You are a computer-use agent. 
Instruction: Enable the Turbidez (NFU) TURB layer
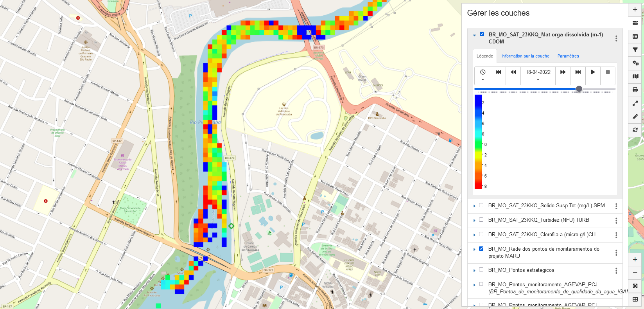point(481,220)
